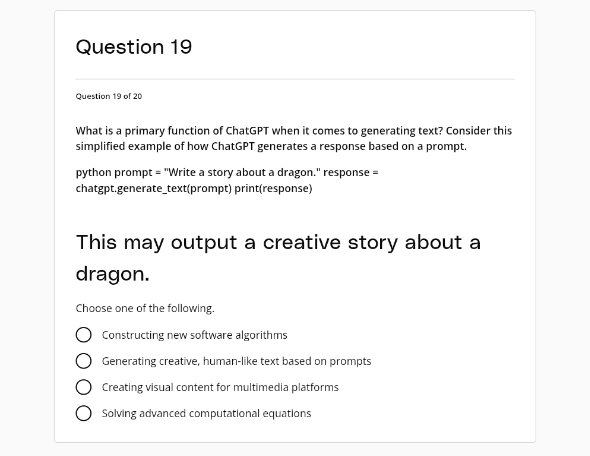Viewport: 590px width, 456px height.
Task: Click the 'Question 19' page heading
Action: pos(134,47)
